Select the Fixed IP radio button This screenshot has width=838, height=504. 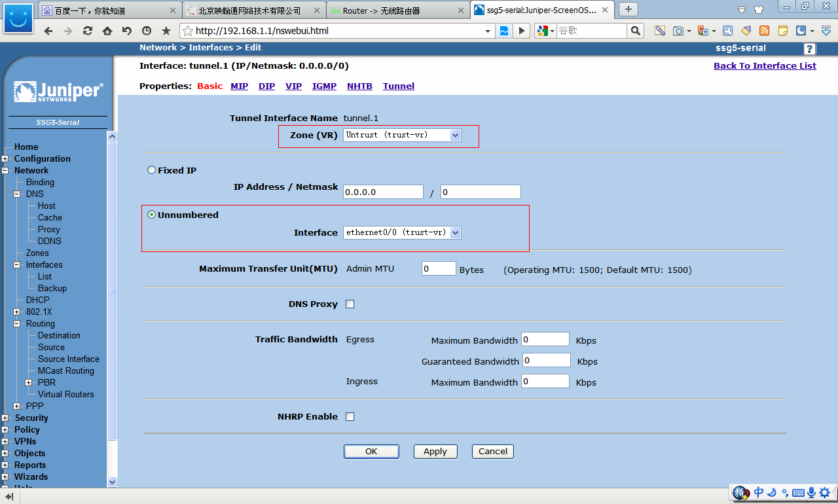click(x=152, y=170)
